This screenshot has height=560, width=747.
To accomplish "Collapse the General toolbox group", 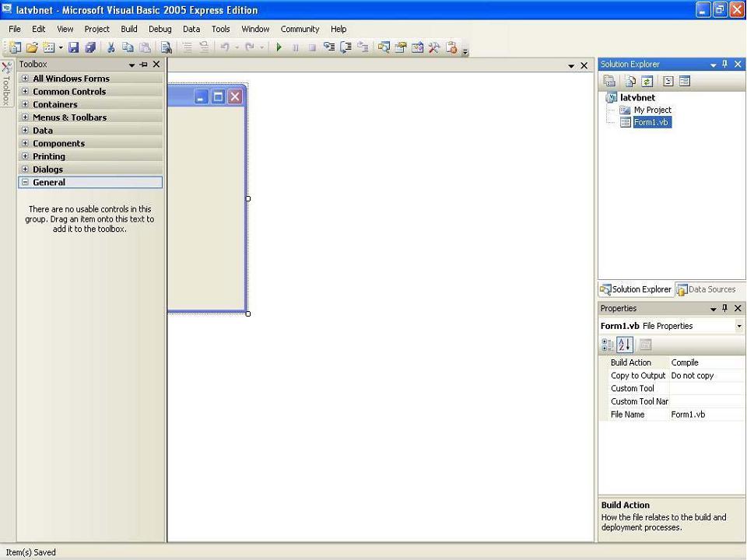I will 25,182.
